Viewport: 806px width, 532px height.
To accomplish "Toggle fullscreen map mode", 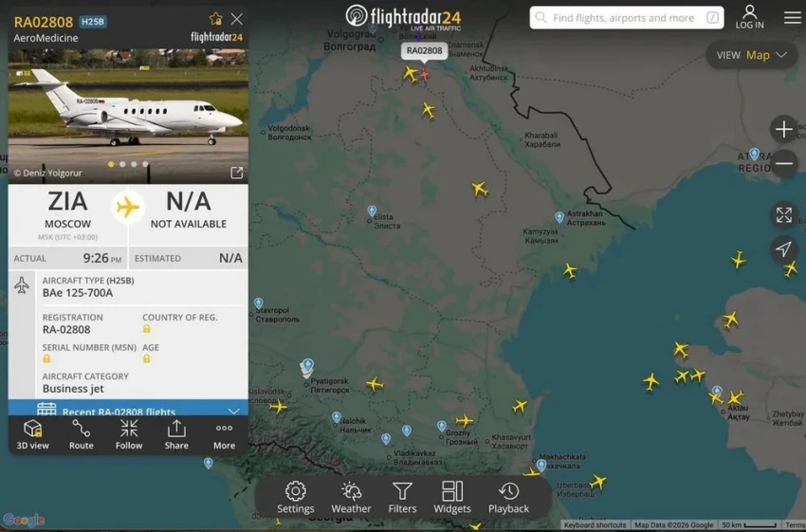I will pyautogui.click(x=783, y=215).
